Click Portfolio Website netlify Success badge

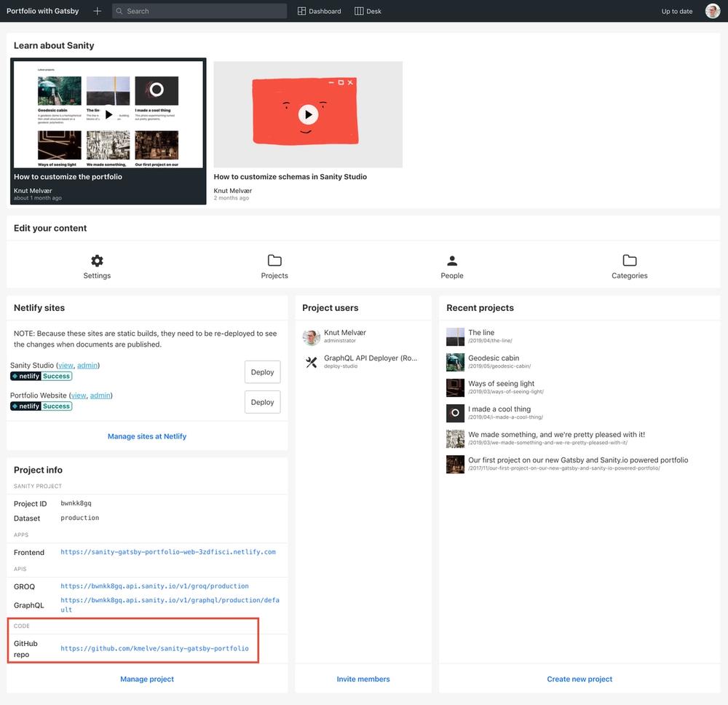click(x=41, y=406)
